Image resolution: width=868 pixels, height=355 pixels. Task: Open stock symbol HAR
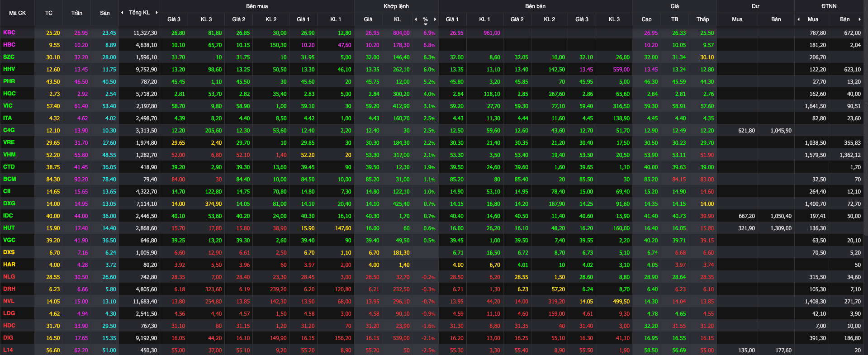9,265
